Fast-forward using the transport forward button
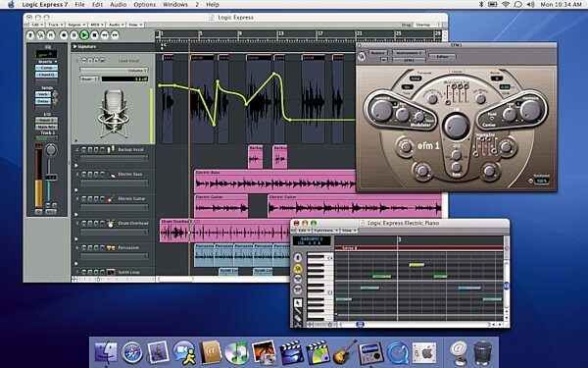Screen dimensions: 588x368 (115, 35)
